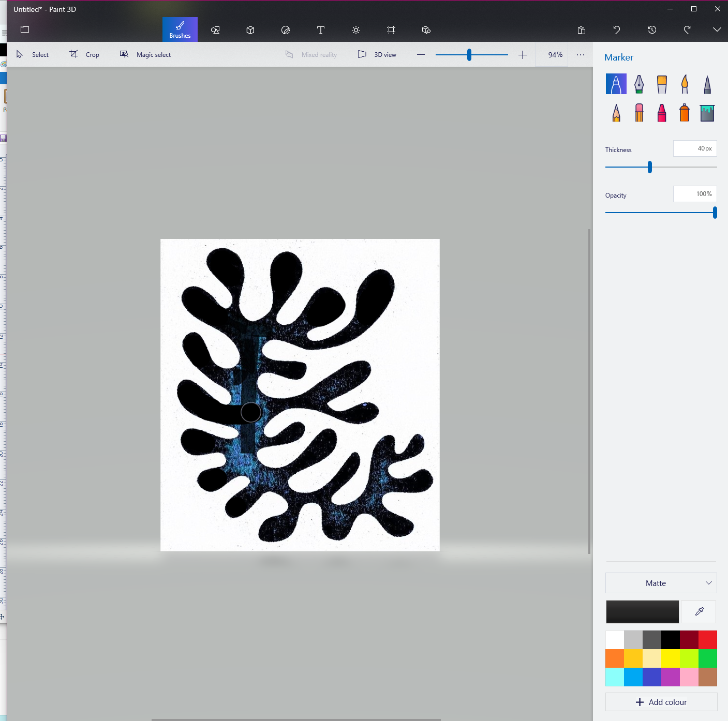Viewport: 728px width, 721px height.
Task: Click the Thickness value field
Action: coord(695,148)
